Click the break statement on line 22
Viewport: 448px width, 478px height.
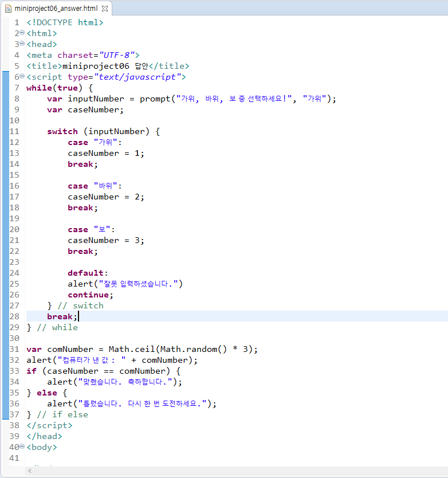point(82,252)
